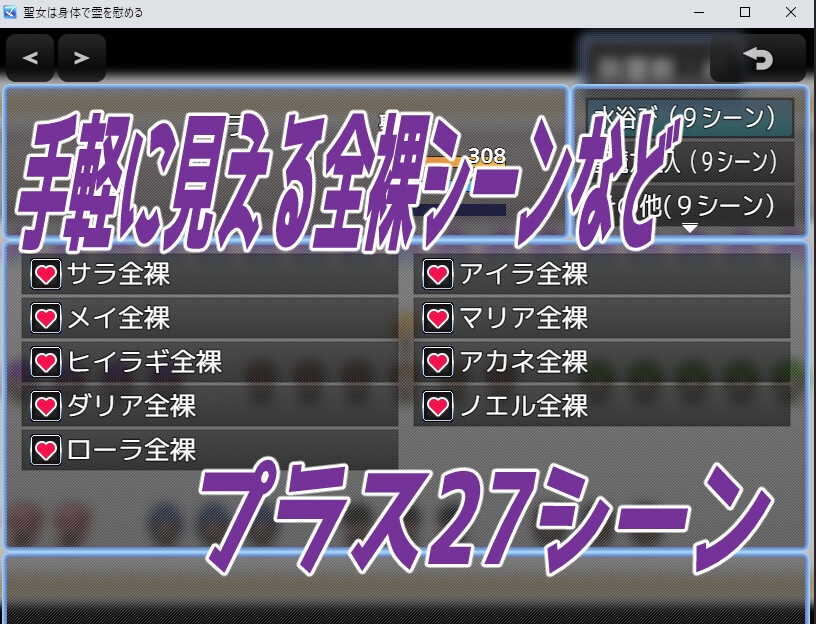Open the マリア全裸 scene entry
The width and height of the screenshot is (816, 624).
coord(601,318)
